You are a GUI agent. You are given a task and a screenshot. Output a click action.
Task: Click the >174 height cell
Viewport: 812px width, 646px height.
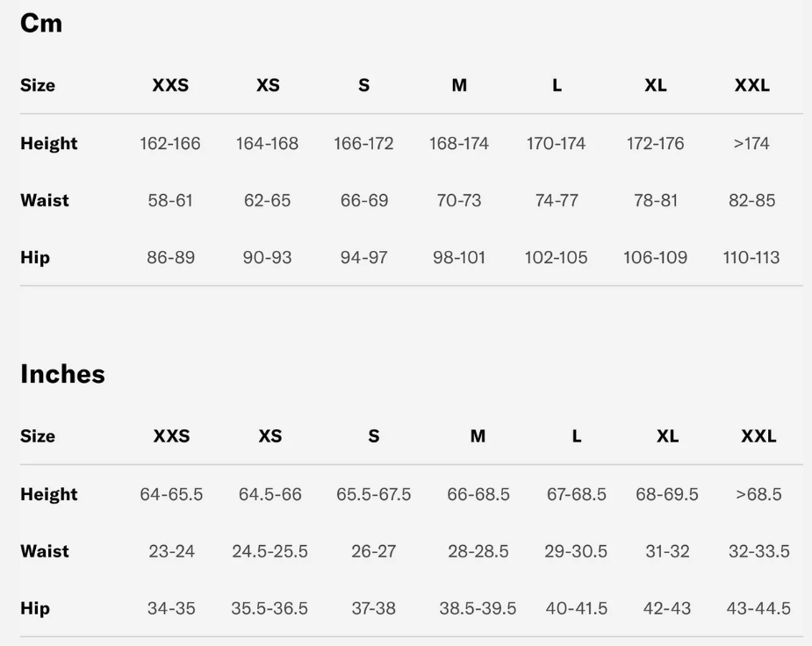pos(751,144)
